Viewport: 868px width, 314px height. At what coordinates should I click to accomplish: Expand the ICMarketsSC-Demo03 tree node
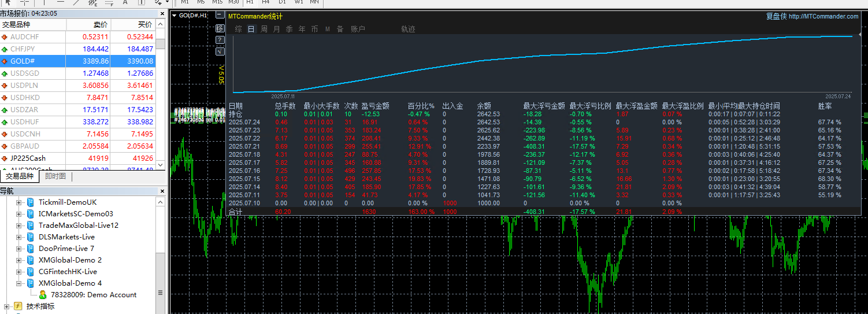18,214
